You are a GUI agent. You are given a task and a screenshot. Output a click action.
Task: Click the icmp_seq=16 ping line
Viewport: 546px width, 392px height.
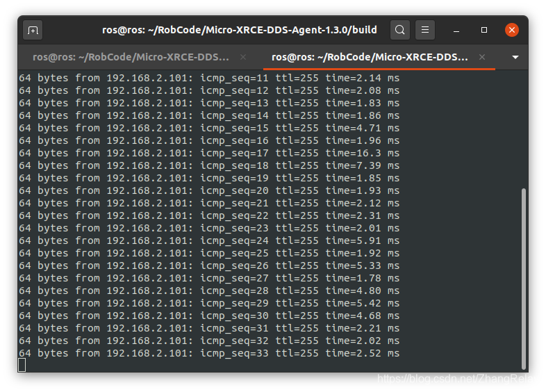[209, 141]
